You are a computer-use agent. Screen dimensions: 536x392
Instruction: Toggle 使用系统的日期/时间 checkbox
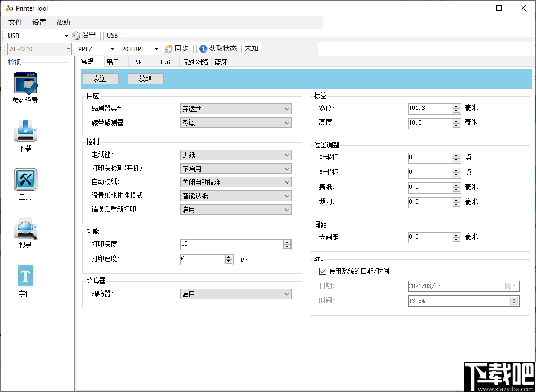pyautogui.click(x=321, y=272)
